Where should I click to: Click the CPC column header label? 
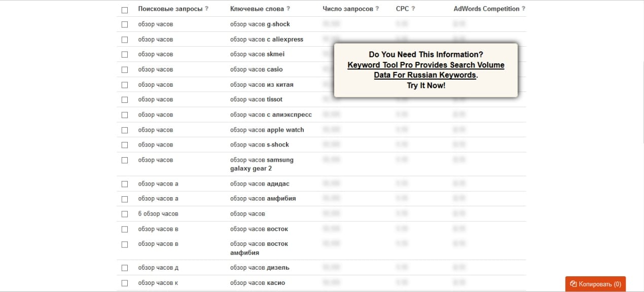tap(403, 9)
